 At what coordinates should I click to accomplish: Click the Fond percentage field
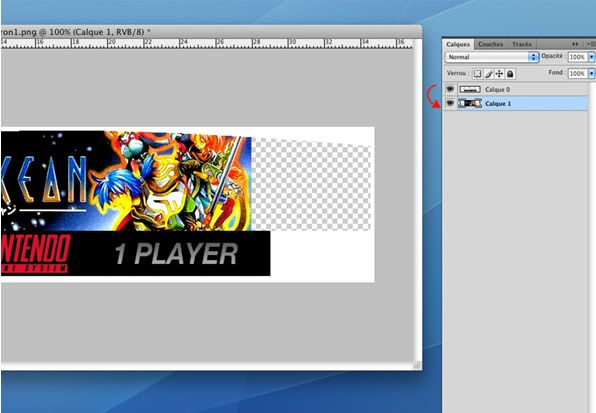click(577, 73)
